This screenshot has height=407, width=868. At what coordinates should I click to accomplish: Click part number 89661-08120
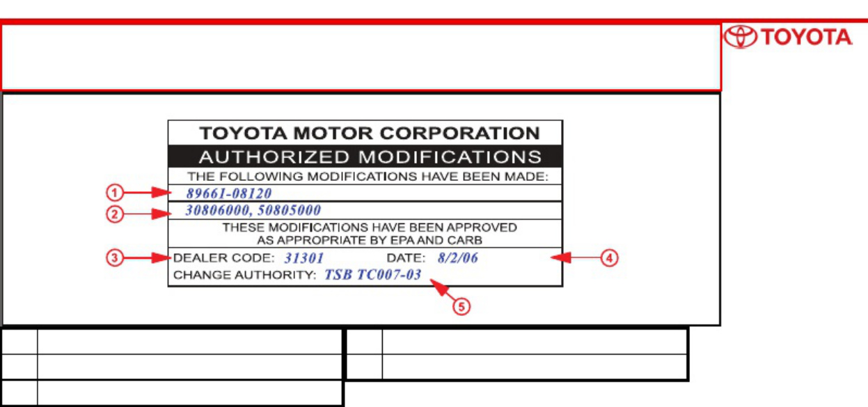pos(229,193)
